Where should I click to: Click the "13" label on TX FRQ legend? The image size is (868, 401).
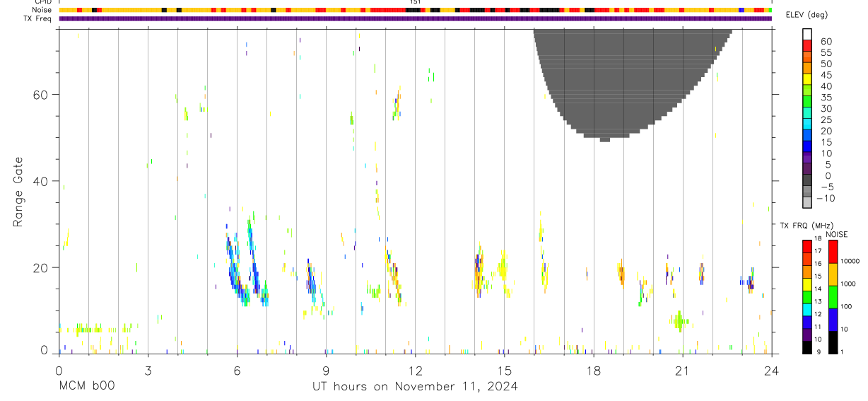point(817,301)
